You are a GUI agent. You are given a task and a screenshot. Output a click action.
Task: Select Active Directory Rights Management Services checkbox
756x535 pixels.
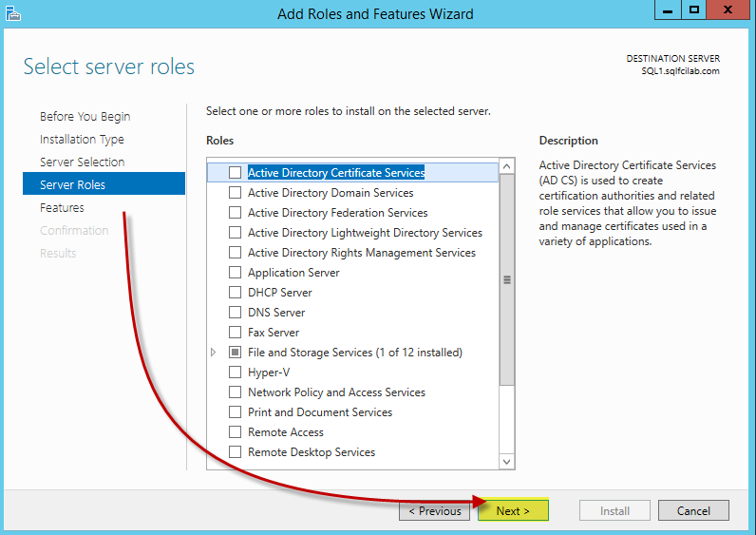click(235, 253)
